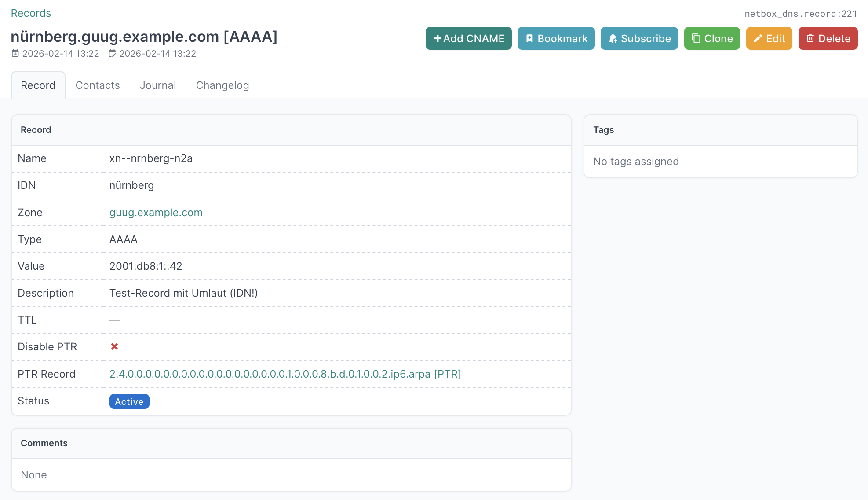
Task: Select the Changelog tab
Action: [222, 85]
